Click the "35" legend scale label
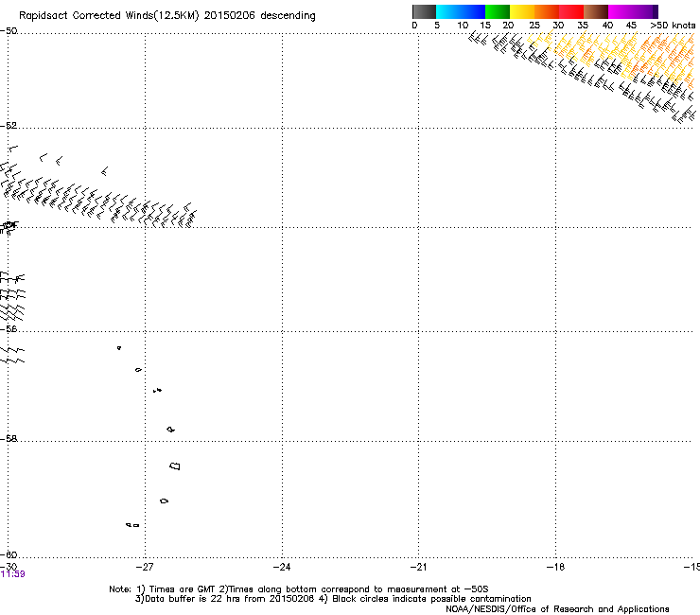 583,26
